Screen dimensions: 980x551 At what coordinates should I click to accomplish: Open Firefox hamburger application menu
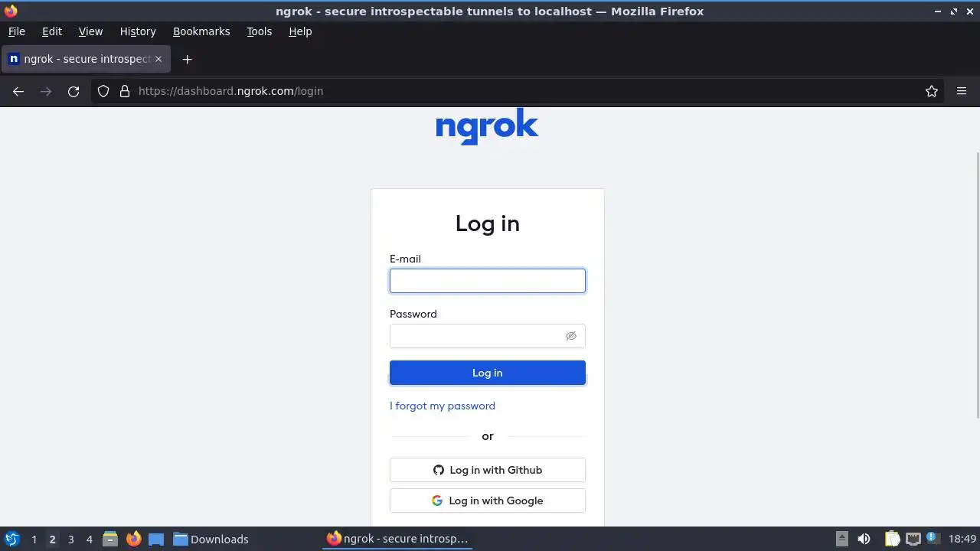[x=962, y=91]
